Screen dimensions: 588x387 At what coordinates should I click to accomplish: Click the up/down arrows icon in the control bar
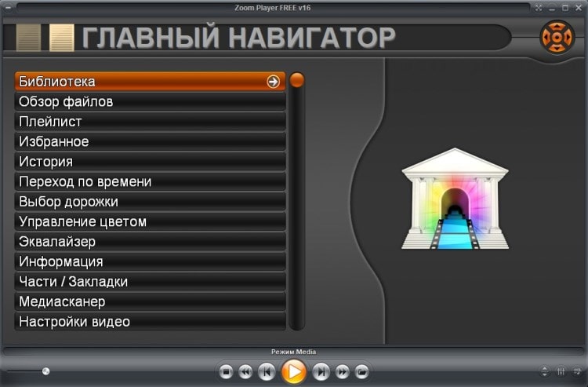click(x=545, y=371)
